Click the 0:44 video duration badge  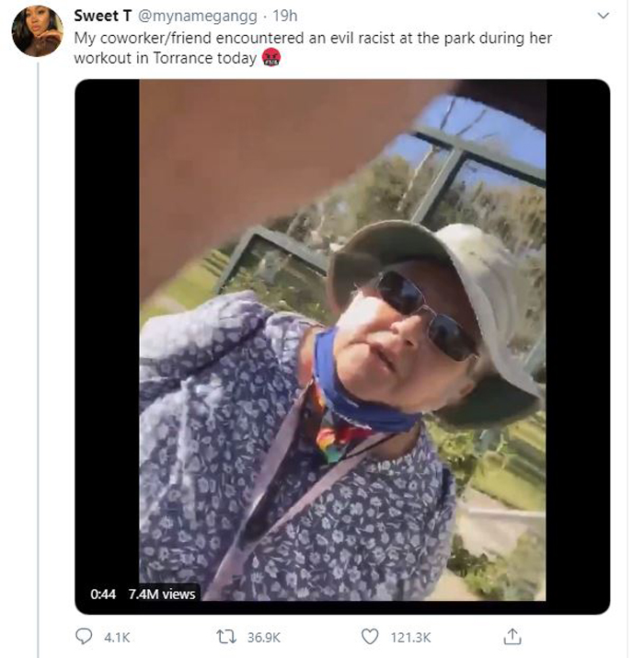coord(103,594)
